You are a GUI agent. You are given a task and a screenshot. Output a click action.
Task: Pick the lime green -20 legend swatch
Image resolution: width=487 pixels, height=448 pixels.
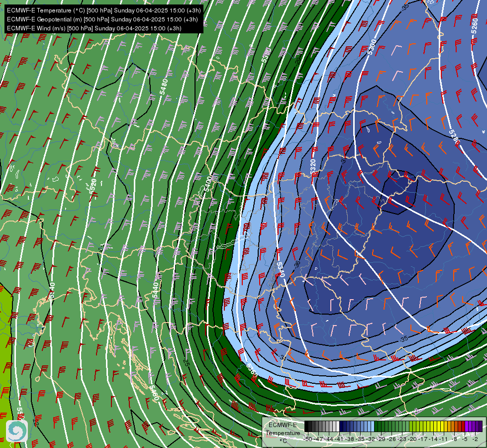tap(411, 426)
